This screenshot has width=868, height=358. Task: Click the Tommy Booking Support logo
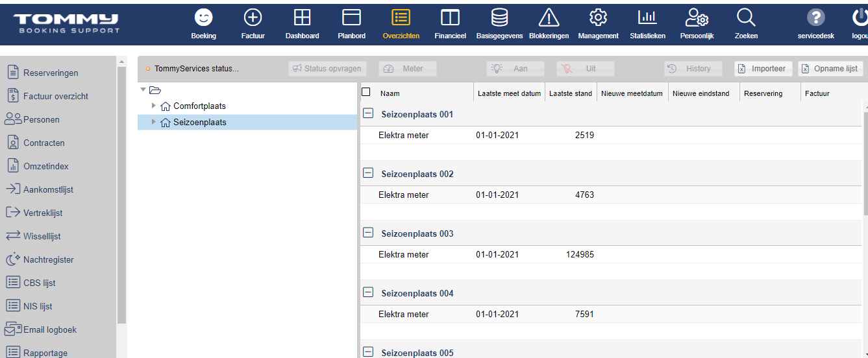(66, 23)
